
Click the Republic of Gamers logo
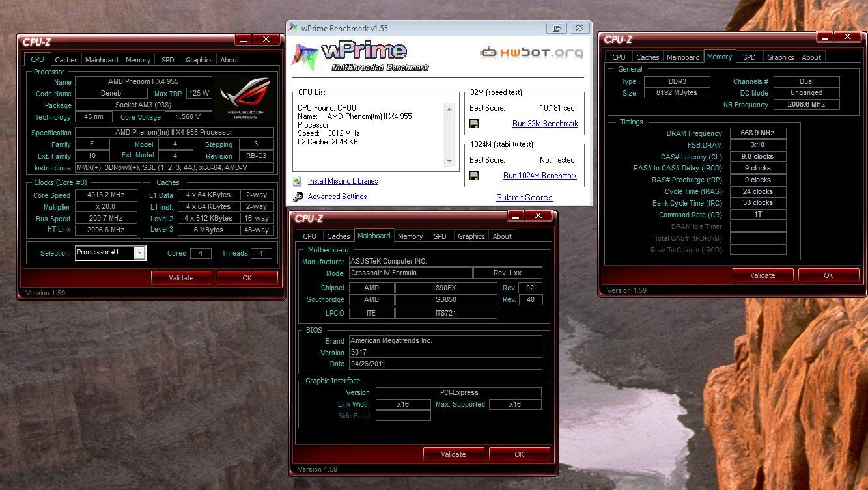[x=245, y=98]
